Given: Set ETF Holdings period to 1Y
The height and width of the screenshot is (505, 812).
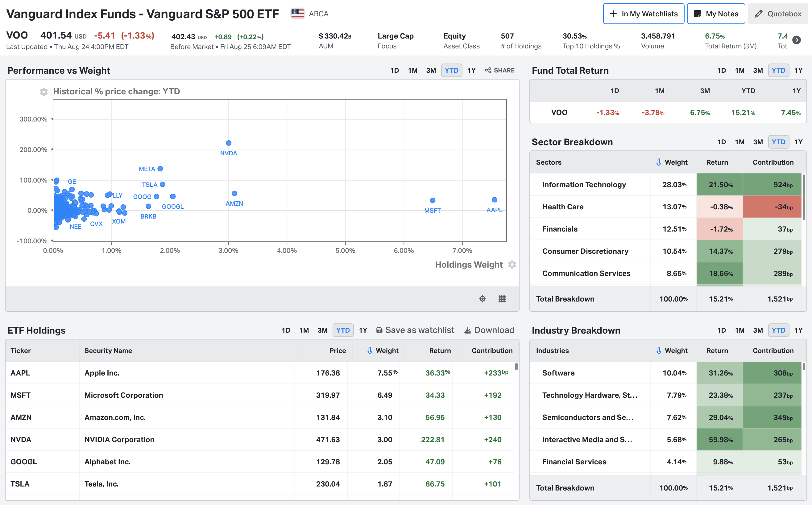Looking at the screenshot, I should click(363, 330).
